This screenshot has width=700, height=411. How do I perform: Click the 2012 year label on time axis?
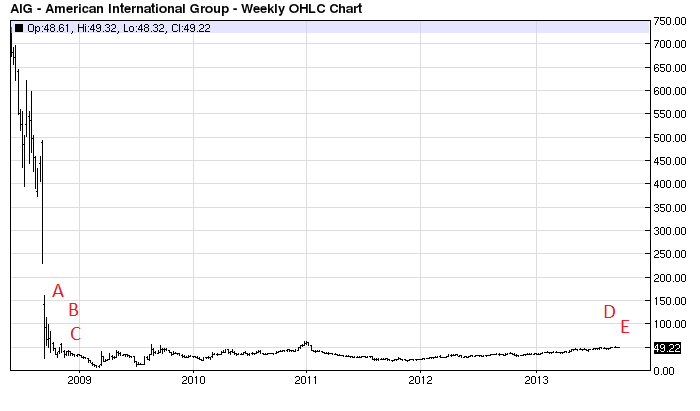pyautogui.click(x=421, y=380)
